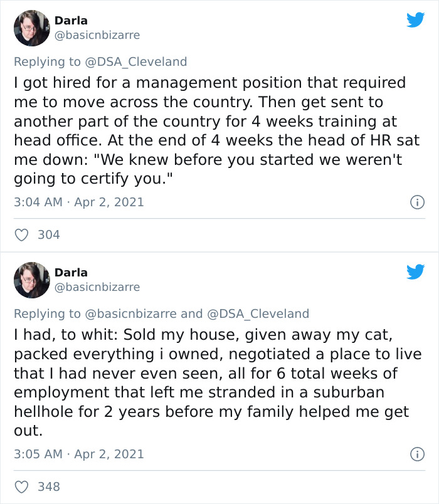
Task: Click the Twitter bird logo on the first tweet
Action: pyautogui.click(x=416, y=20)
